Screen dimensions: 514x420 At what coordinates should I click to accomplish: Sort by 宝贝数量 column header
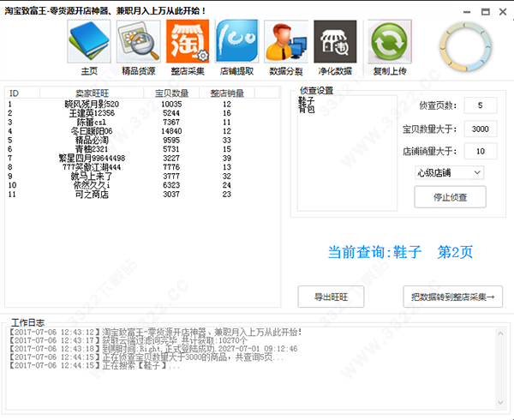click(171, 93)
